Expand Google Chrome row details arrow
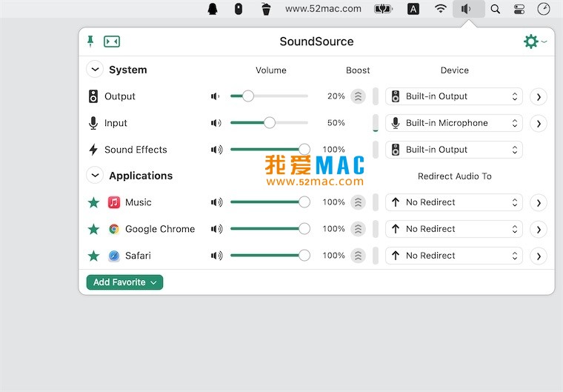Image resolution: width=563 pixels, height=392 pixels. tap(539, 229)
